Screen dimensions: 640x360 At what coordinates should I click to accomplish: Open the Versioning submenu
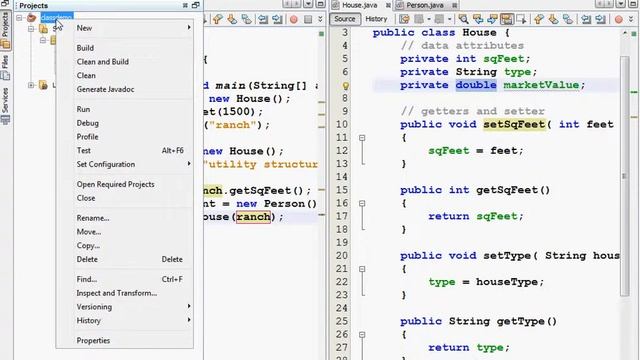click(x=133, y=307)
